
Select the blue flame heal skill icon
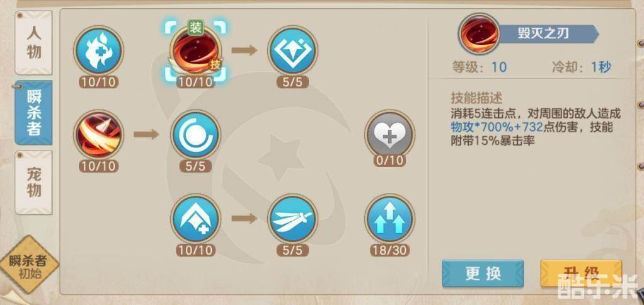click(98, 50)
